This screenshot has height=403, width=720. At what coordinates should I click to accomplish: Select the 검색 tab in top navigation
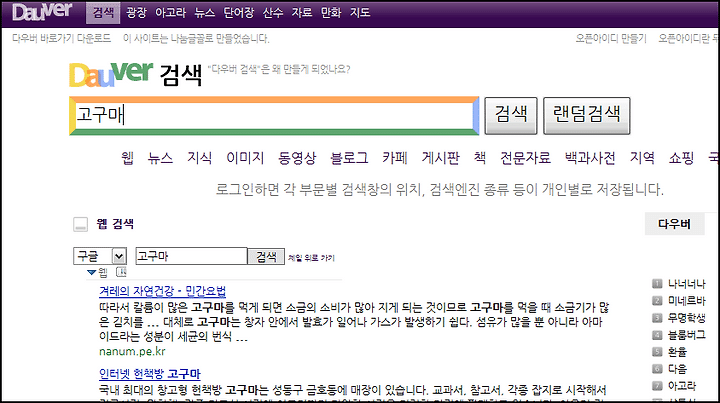103,12
